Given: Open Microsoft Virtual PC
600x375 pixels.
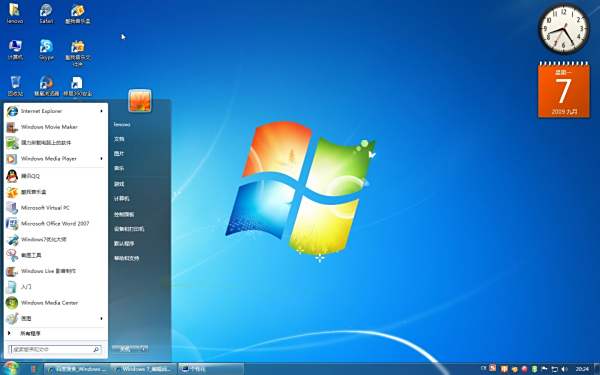Looking at the screenshot, I should point(55,208).
